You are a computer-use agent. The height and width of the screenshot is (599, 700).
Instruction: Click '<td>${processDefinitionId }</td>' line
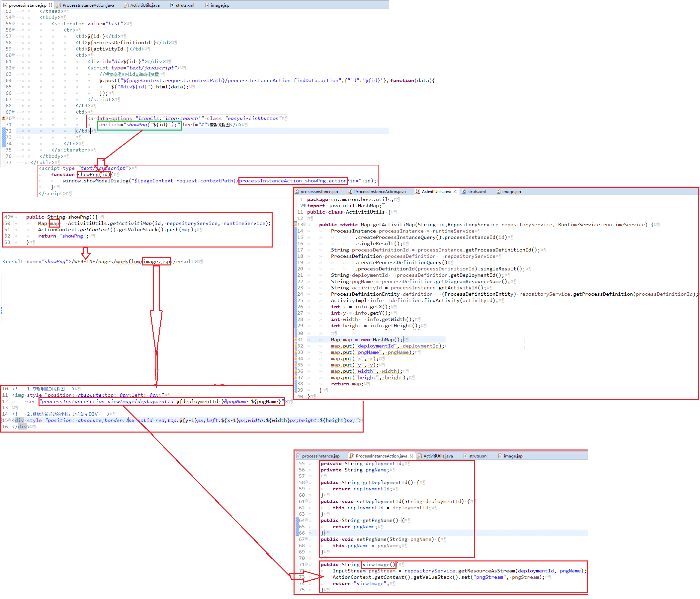(123, 42)
